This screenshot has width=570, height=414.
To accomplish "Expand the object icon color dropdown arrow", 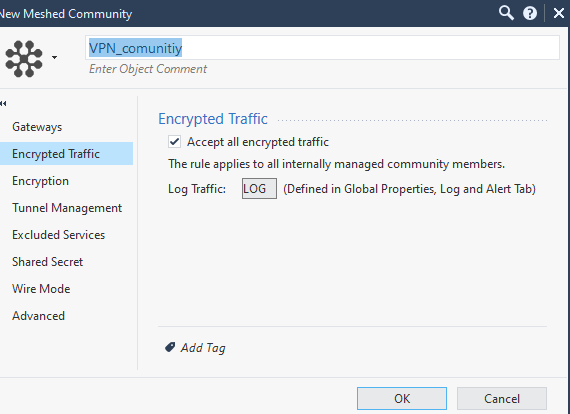I will pyautogui.click(x=55, y=57).
